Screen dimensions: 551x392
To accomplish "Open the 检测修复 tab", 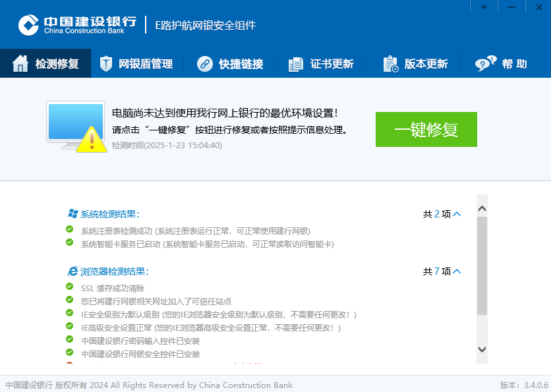I will [x=45, y=64].
